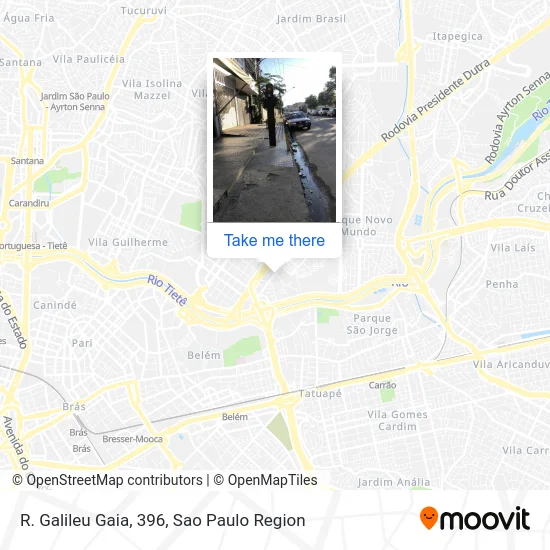
Task: Click the Rio Tietê river label
Action: pos(167,290)
